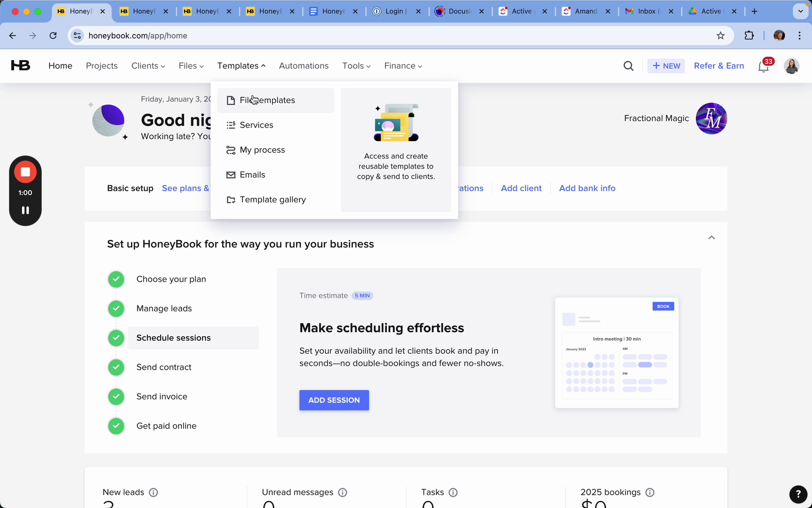The width and height of the screenshot is (812, 508).
Task: Reload the page
Action: 53,36
